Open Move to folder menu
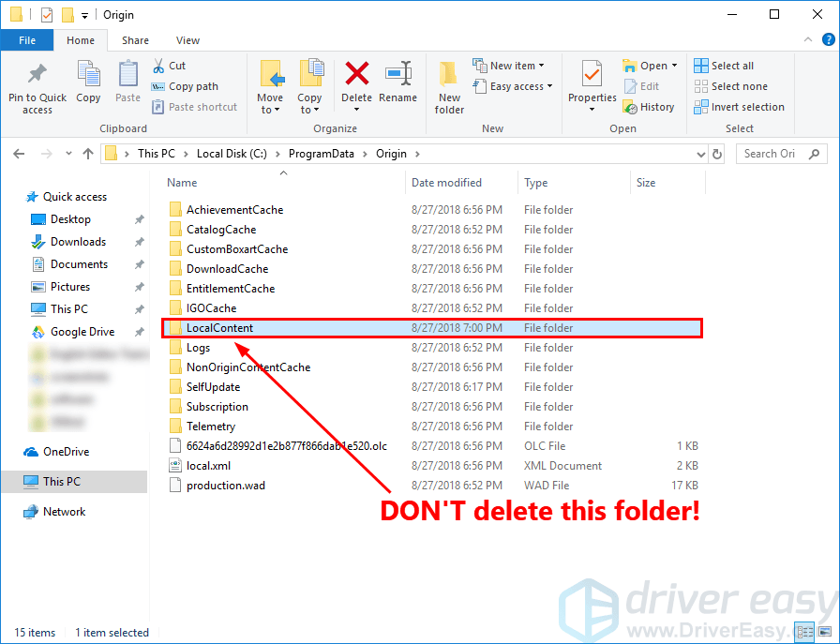 270,87
